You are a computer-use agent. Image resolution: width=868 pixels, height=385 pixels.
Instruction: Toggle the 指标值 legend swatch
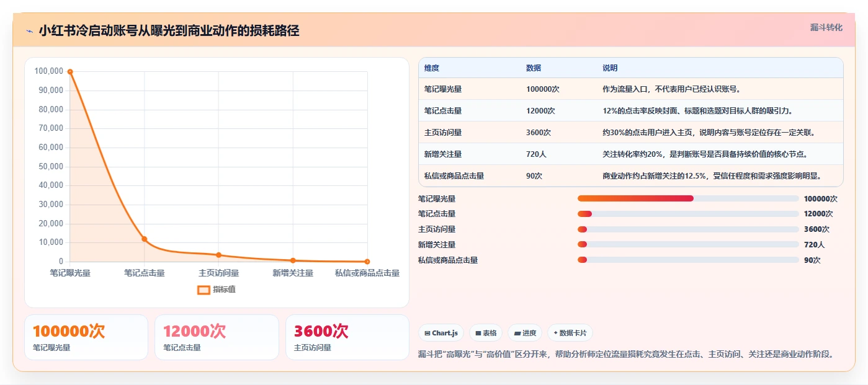(204, 290)
